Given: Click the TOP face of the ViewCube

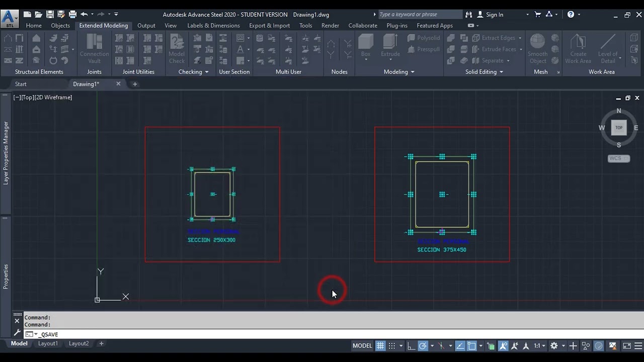Looking at the screenshot, I should pyautogui.click(x=619, y=128).
